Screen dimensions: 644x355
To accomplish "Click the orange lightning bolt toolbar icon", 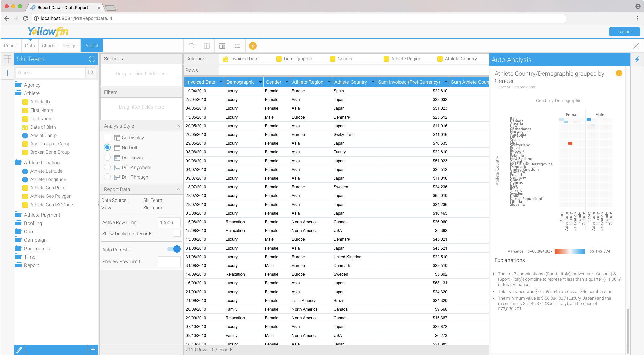I will pyautogui.click(x=253, y=46).
